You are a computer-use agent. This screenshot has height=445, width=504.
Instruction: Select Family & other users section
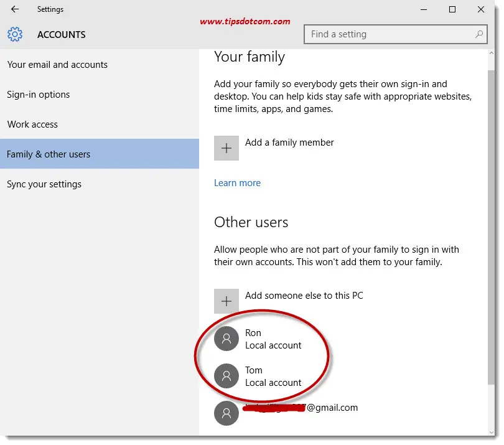(x=100, y=154)
